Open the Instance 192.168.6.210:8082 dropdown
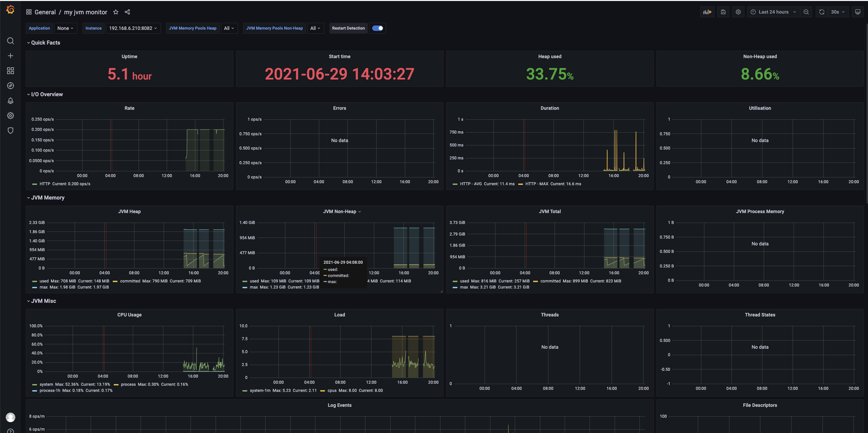 [133, 28]
